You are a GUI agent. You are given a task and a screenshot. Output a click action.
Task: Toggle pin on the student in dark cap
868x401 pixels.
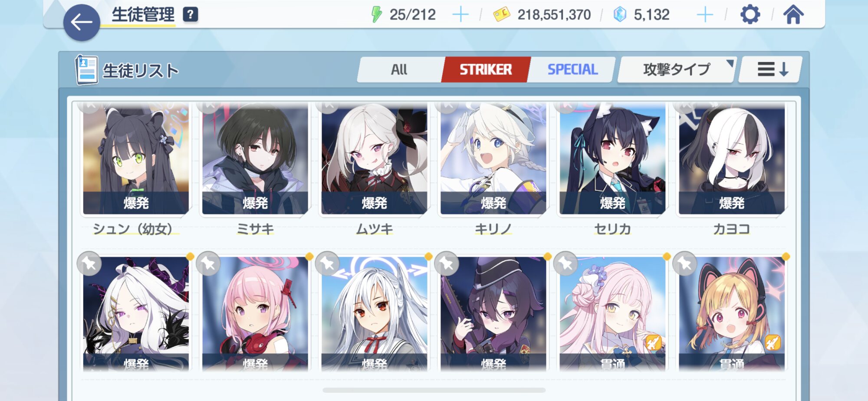(x=447, y=263)
